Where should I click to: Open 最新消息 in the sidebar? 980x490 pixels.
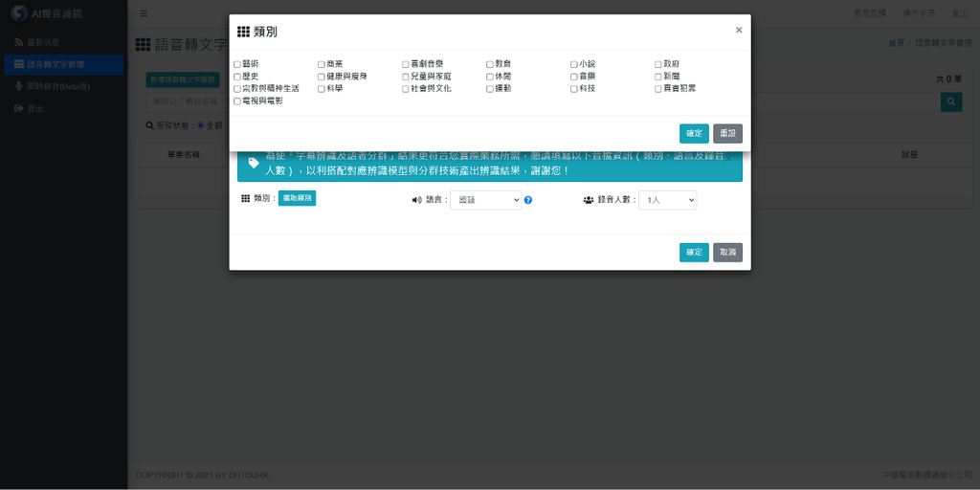point(64,42)
